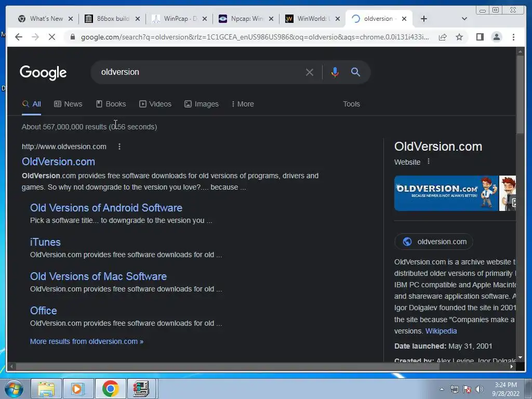Open the Wikipedia source link
This screenshot has height=399, width=532.
coord(441,331)
